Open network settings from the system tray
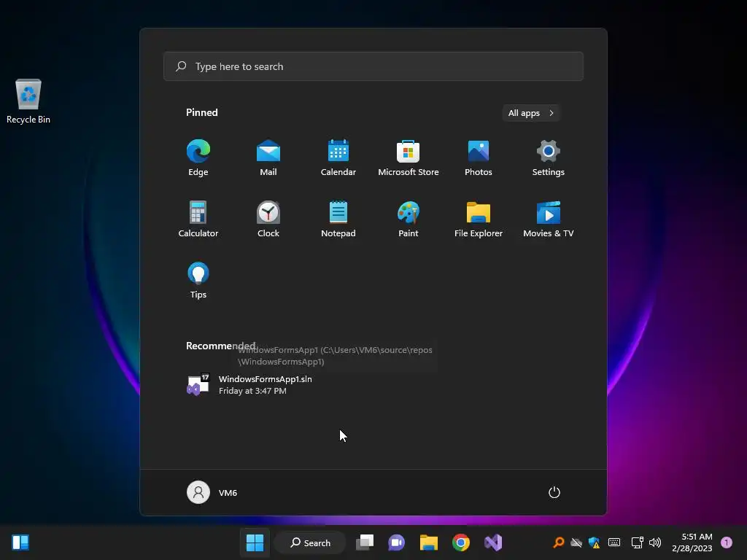This screenshot has height=560, width=747. pyautogui.click(x=637, y=542)
